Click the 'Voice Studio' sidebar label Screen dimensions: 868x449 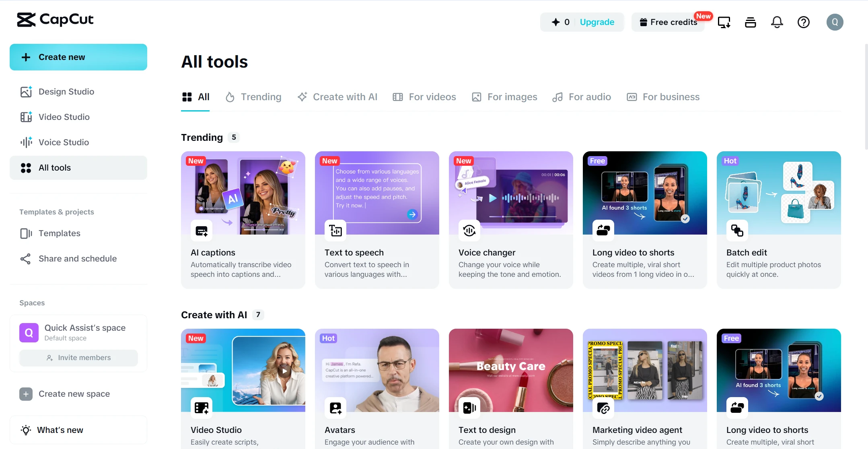64,142
